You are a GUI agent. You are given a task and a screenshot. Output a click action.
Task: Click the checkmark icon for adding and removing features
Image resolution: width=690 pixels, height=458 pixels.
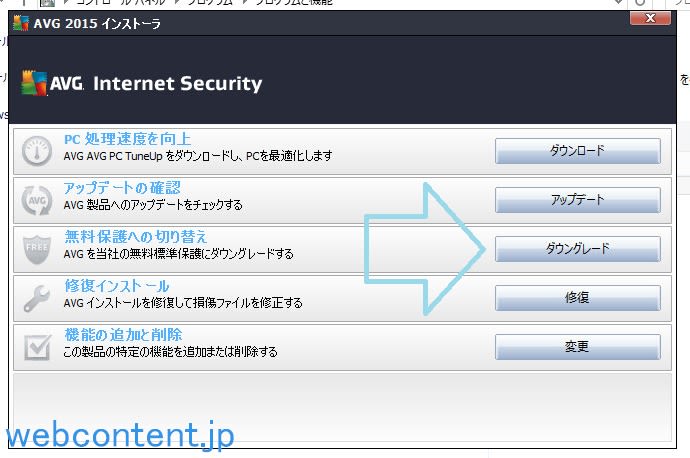38,344
